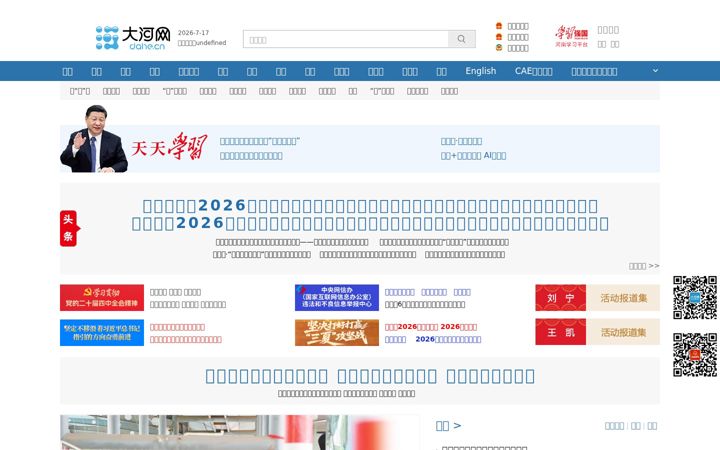Open the second 2026 top headline

click(x=370, y=223)
